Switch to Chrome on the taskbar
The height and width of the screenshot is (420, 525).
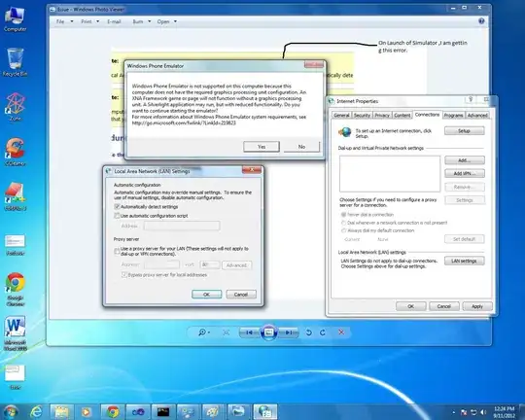[113, 411]
